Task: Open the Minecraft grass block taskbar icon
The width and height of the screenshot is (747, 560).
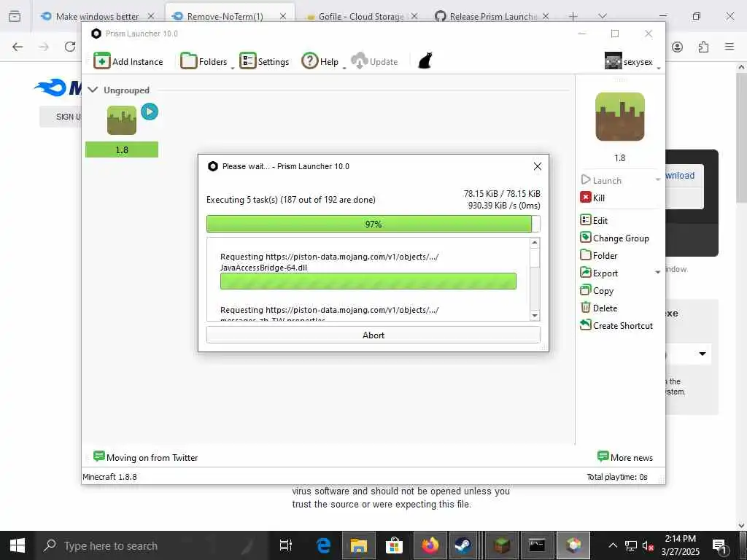Action: [x=502, y=545]
